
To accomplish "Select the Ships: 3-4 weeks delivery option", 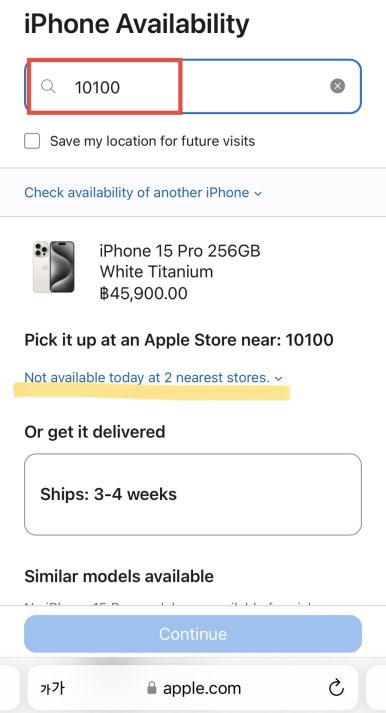I will (193, 494).
